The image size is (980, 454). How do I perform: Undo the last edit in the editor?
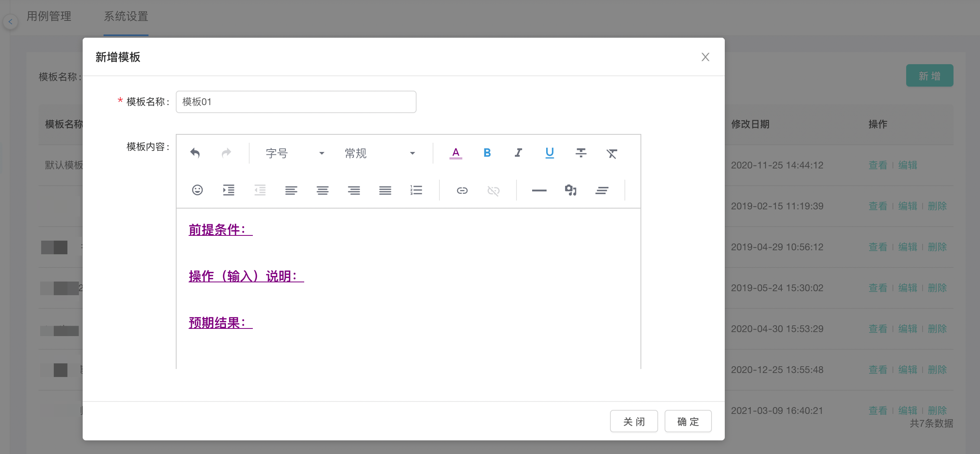195,153
